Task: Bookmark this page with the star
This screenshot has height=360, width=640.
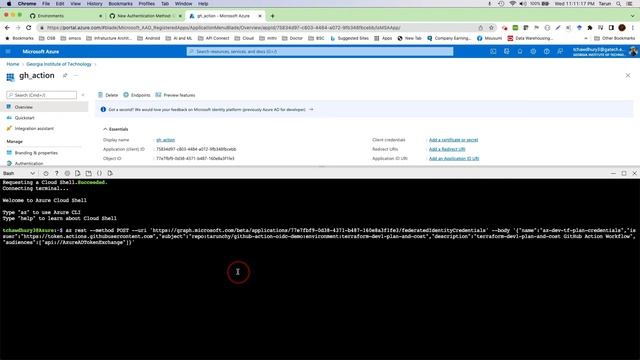Action: [491, 28]
